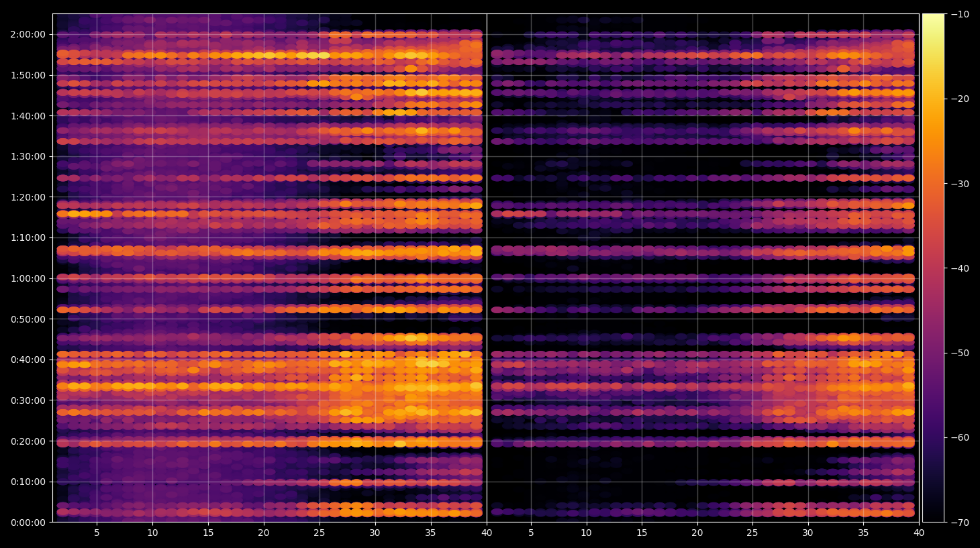Select the 2:00:00 time axis label
Viewport: 980px width, 548px height.
(28, 34)
